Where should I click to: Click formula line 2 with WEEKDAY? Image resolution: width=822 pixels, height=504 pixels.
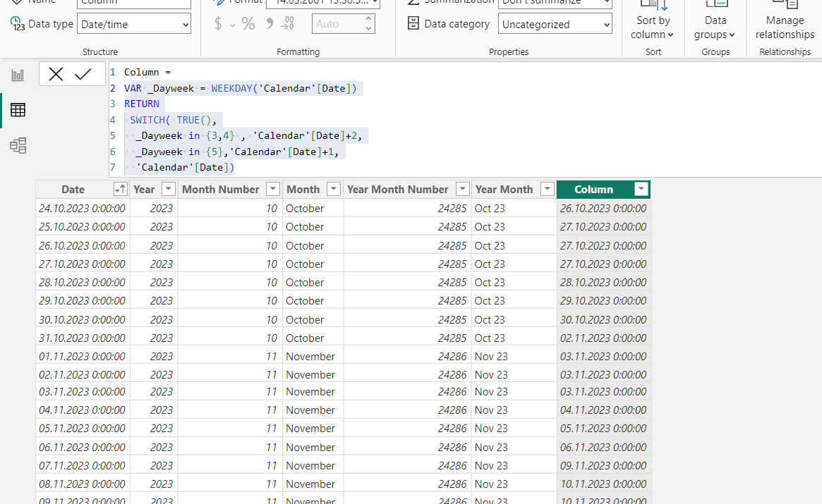[x=241, y=88]
